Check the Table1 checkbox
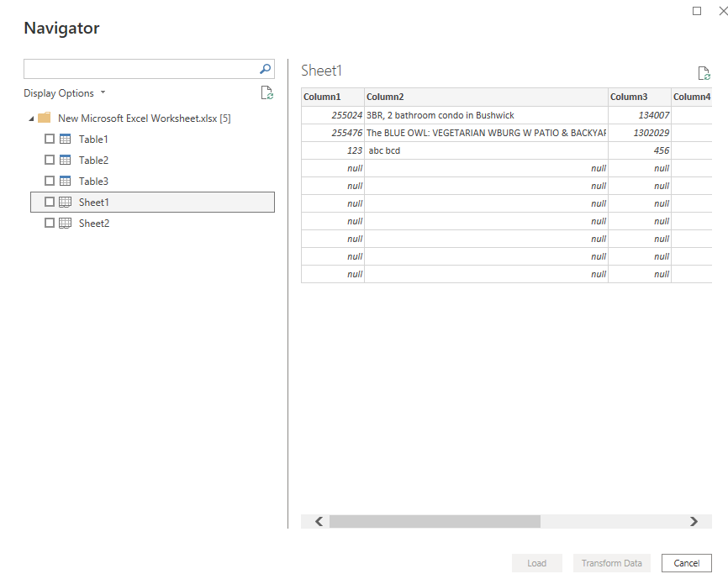The height and width of the screenshot is (574, 728). click(x=50, y=139)
